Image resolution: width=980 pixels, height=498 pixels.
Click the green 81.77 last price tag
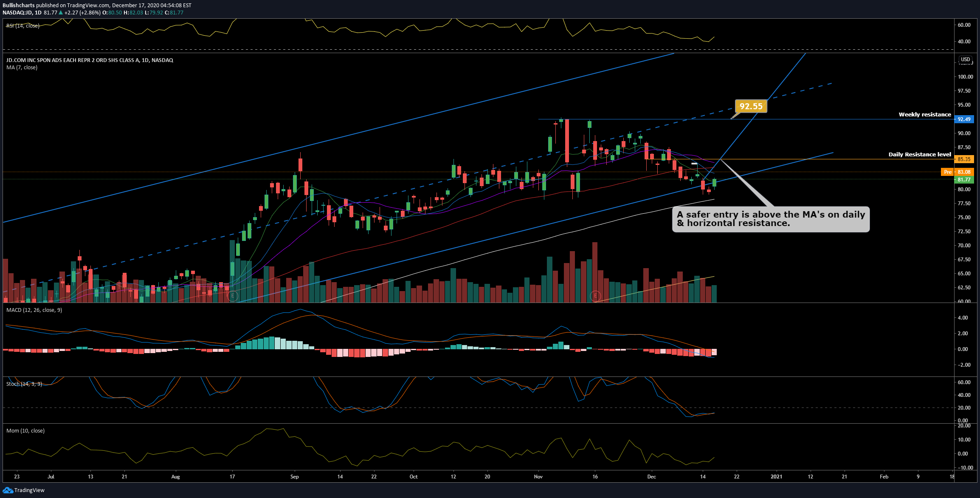click(964, 180)
